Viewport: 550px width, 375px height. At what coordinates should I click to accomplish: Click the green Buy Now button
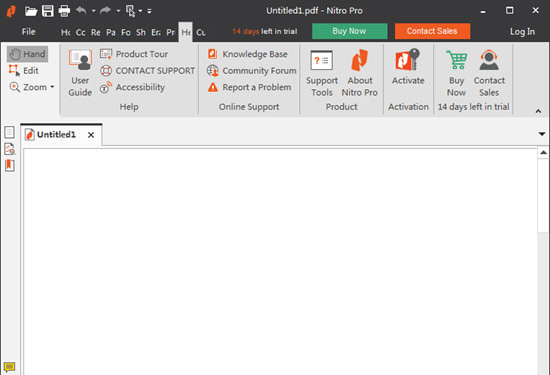tap(349, 31)
